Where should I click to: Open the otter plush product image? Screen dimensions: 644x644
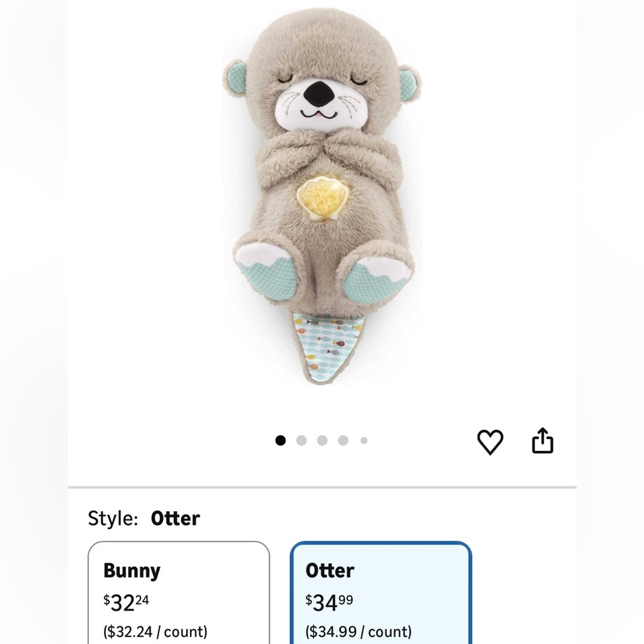[322, 196]
